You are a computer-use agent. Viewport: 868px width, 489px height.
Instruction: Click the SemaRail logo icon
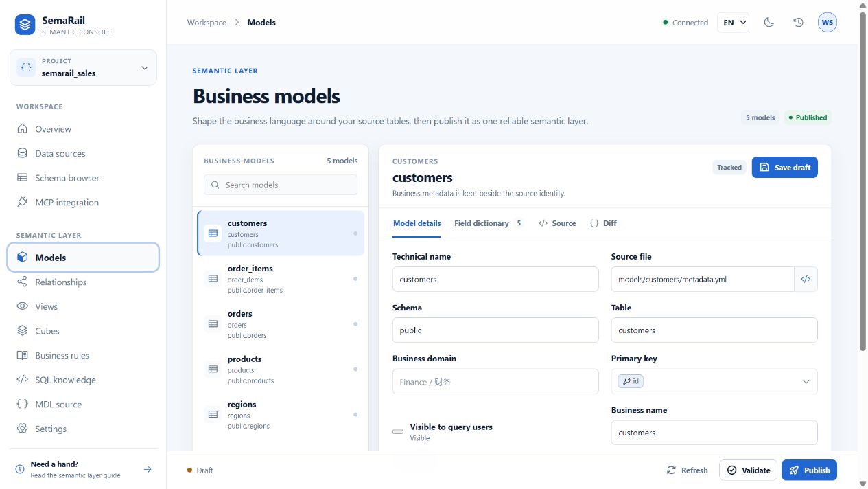click(x=25, y=25)
